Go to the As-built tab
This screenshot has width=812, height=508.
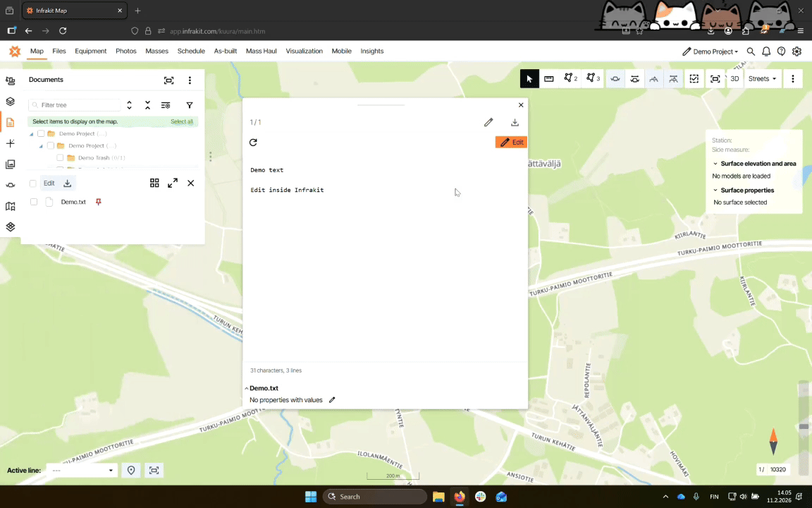225,52
